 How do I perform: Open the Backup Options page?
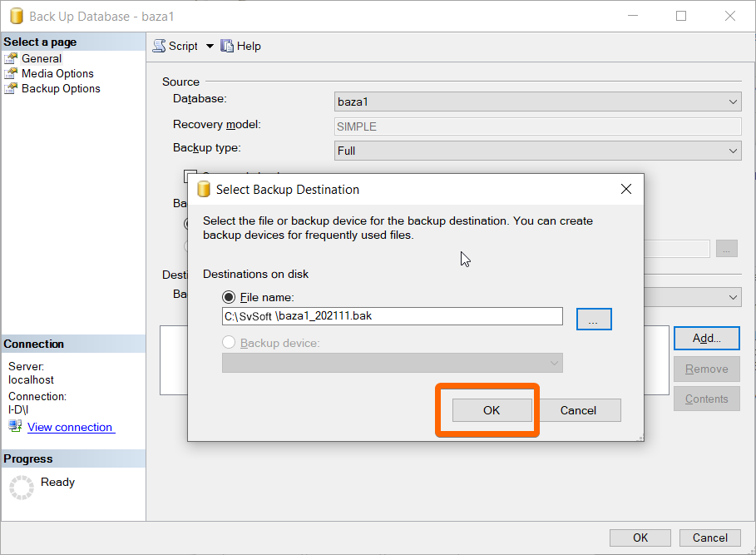[61, 88]
